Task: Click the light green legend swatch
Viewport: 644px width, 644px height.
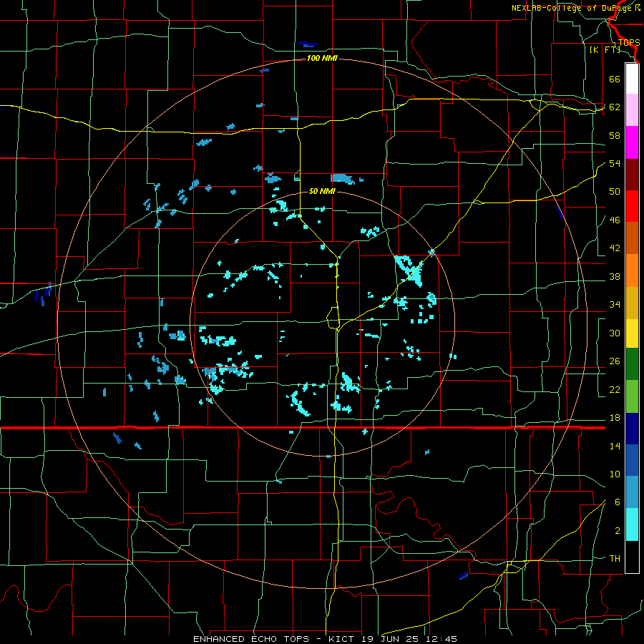Action: [632, 396]
